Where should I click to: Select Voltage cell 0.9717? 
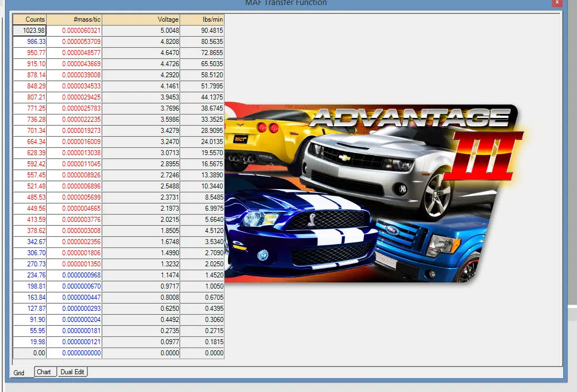click(141, 286)
